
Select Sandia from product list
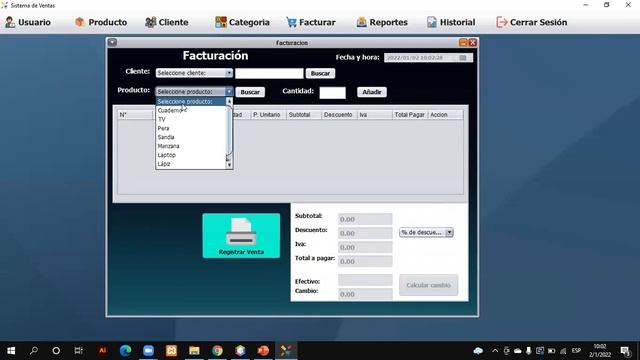pos(191,138)
